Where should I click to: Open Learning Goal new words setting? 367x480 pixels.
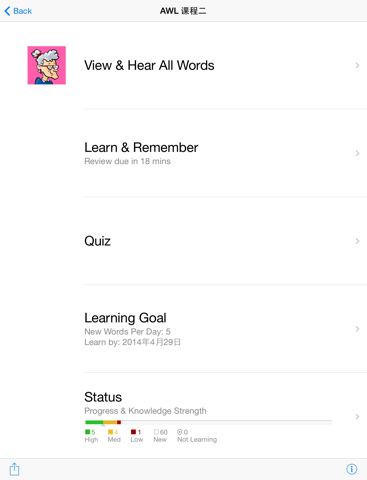[127, 332]
